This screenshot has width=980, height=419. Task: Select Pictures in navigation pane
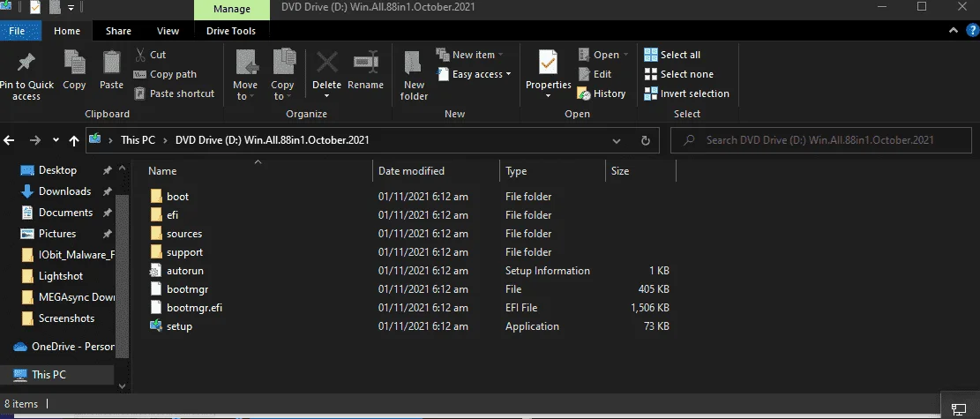(56, 234)
